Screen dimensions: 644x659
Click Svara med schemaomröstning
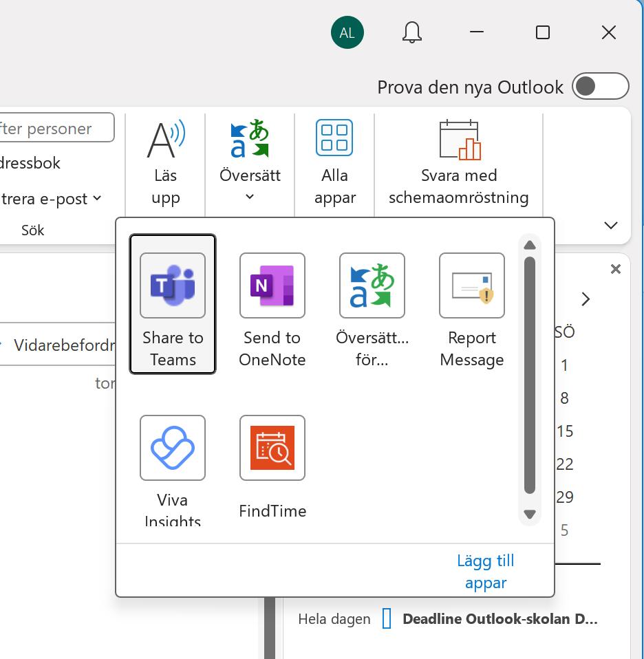click(459, 163)
